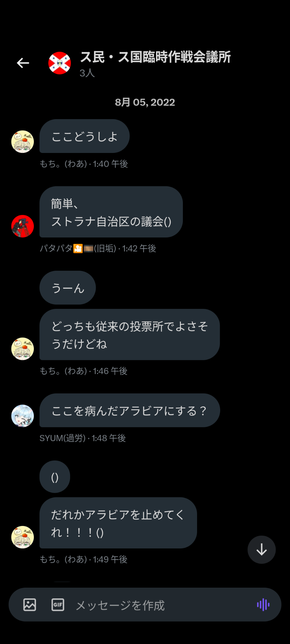Tap the purple voice message icon

click(263, 604)
